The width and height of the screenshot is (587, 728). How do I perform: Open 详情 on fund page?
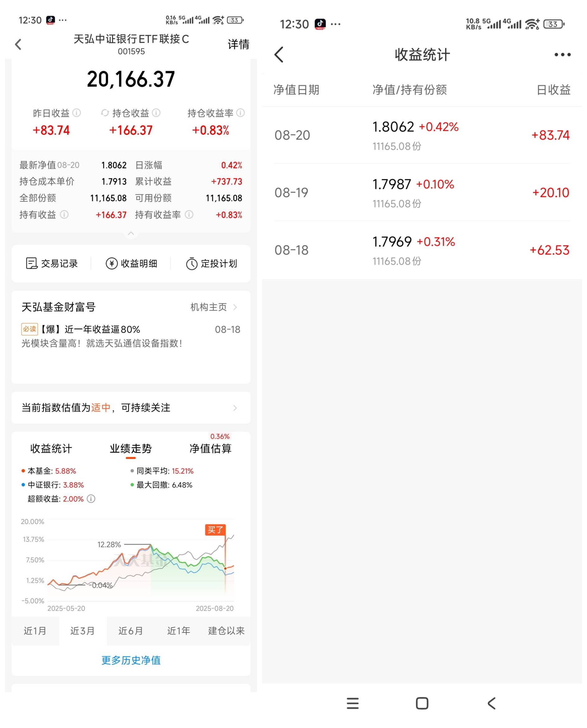coord(238,44)
